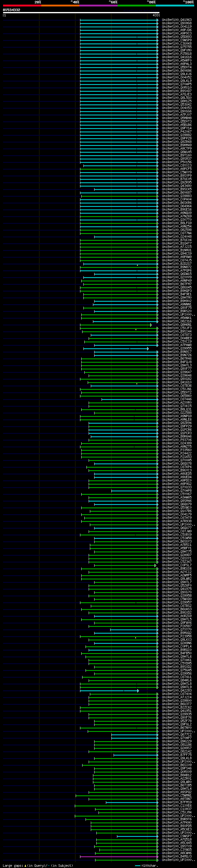Select the query label AV534332
197x868 pixels.
coord(11,10)
